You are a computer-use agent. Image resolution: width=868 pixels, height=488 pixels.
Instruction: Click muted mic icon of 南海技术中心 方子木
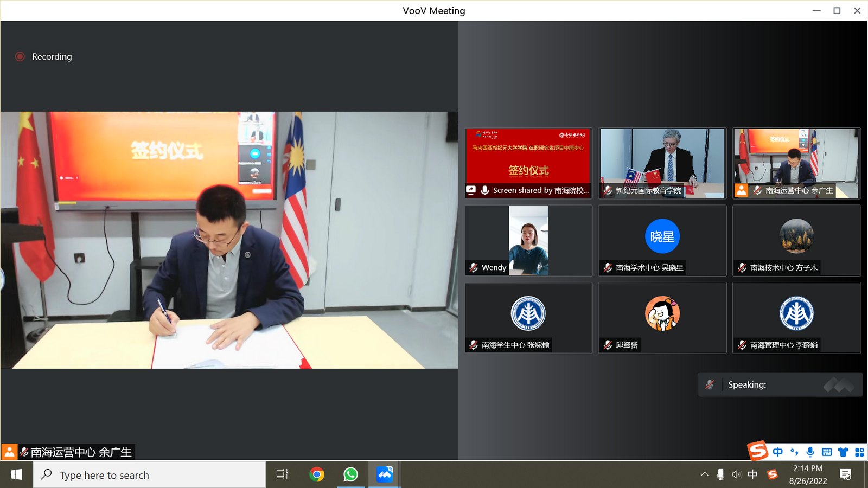[742, 267]
